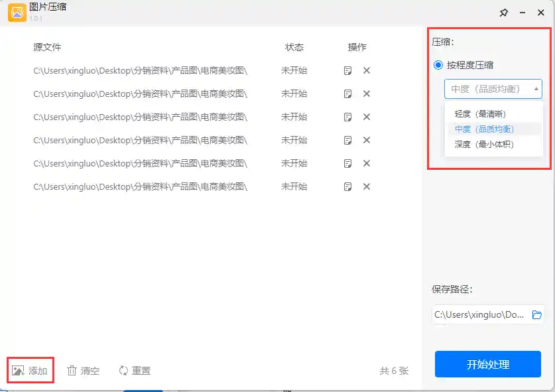The height and width of the screenshot is (392, 555).
Task: Open details icon for the first file row
Action: [x=347, y=70]
